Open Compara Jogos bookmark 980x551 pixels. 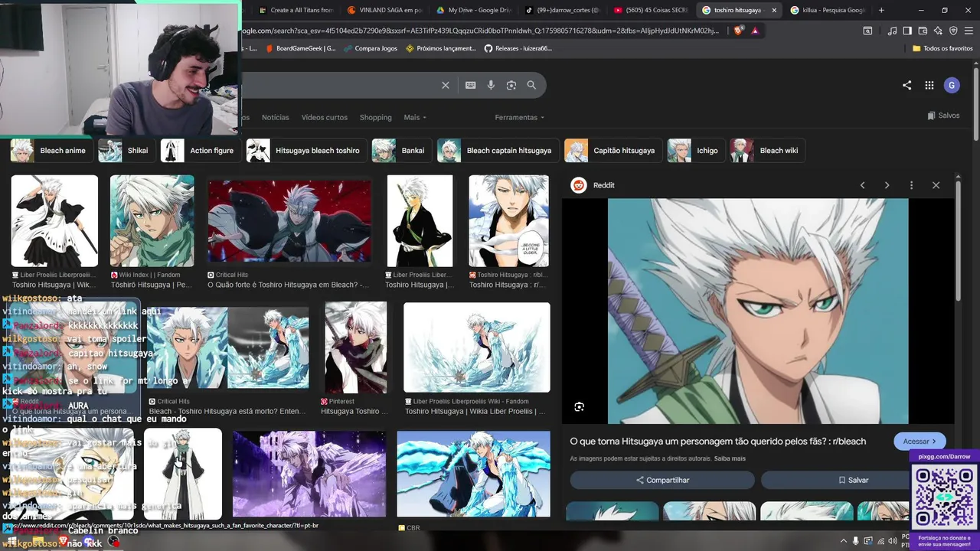(371, 48)
